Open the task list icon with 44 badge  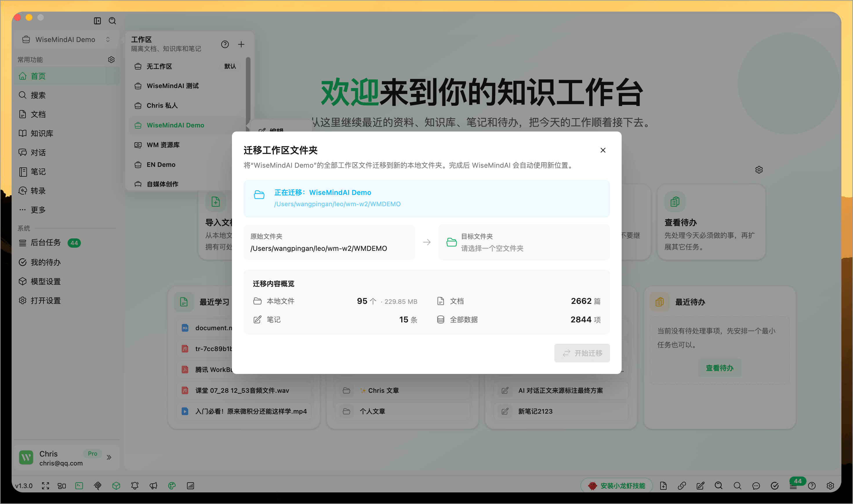coord(794,486)
